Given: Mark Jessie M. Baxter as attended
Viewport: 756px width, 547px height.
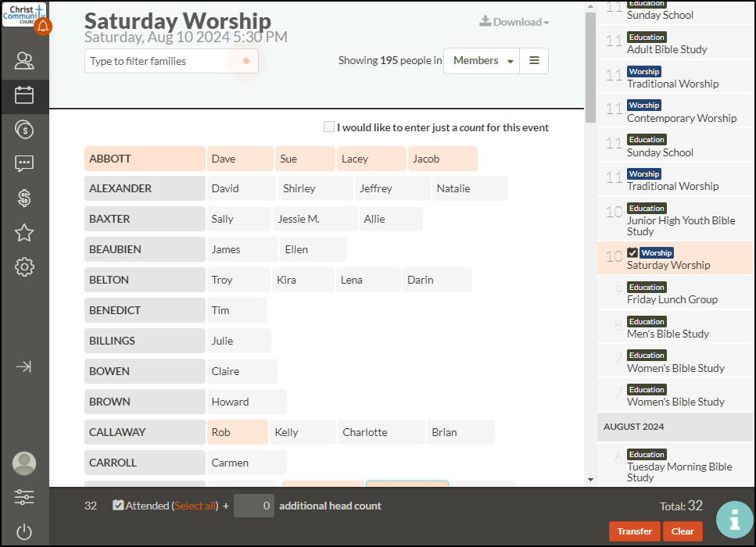Looking at the screenshot, I should (x=315, y=219).
